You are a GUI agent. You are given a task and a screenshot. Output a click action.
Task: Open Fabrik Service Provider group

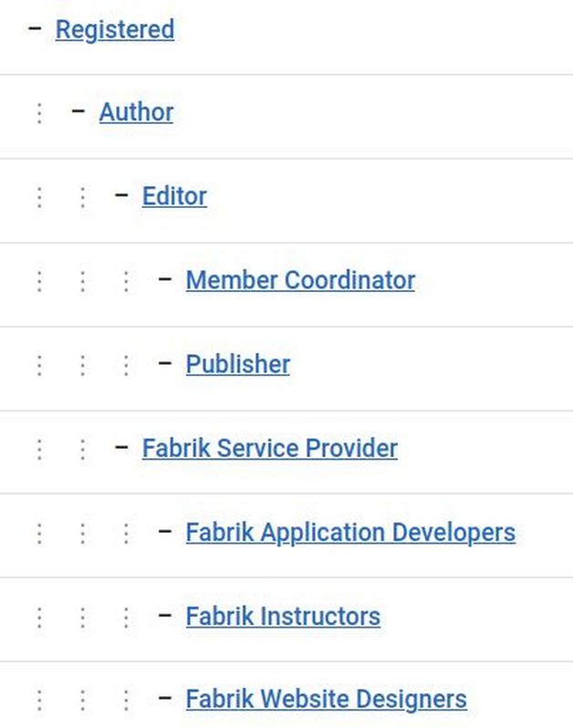tap(269, 448)
